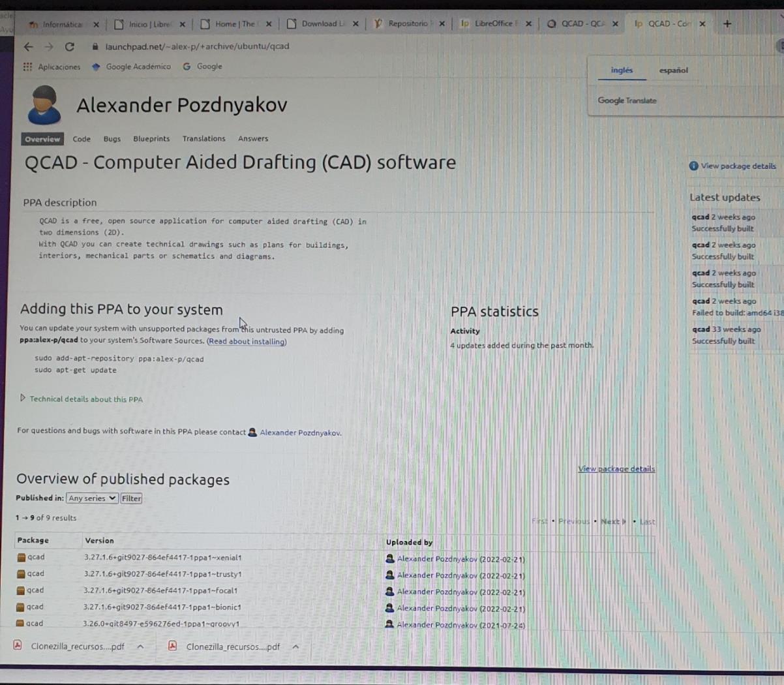Viewport: 784px width, 685px height.
Task: Close the Informática tab
Action: pyautogui.click(x=96, y=24)
